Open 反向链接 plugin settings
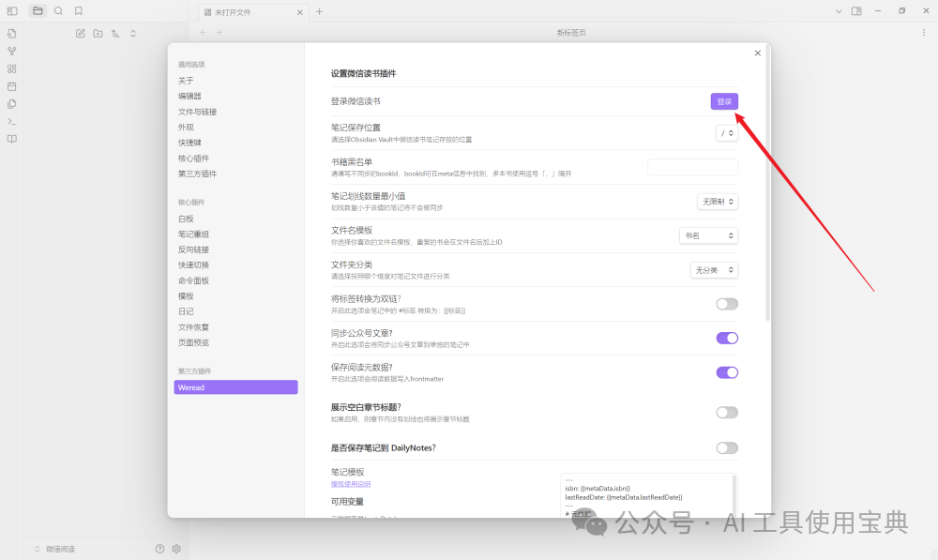The height and width of the screenshot is (560, 938). 193,250
